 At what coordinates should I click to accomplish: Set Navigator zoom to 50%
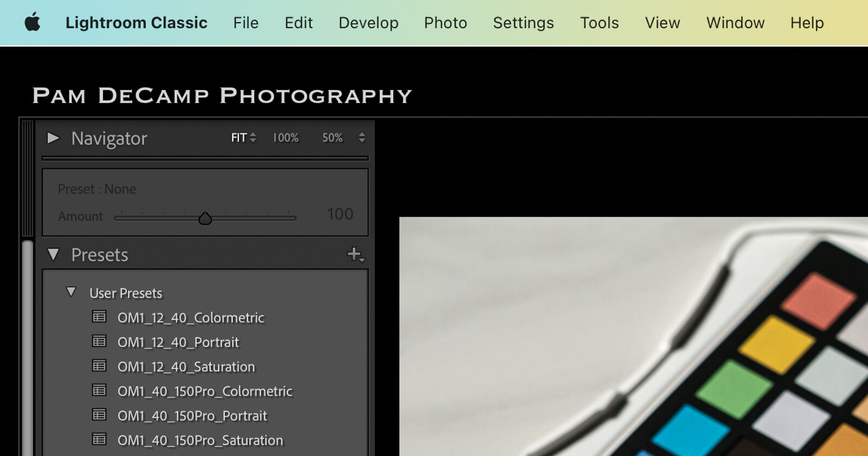coord(332,138)
